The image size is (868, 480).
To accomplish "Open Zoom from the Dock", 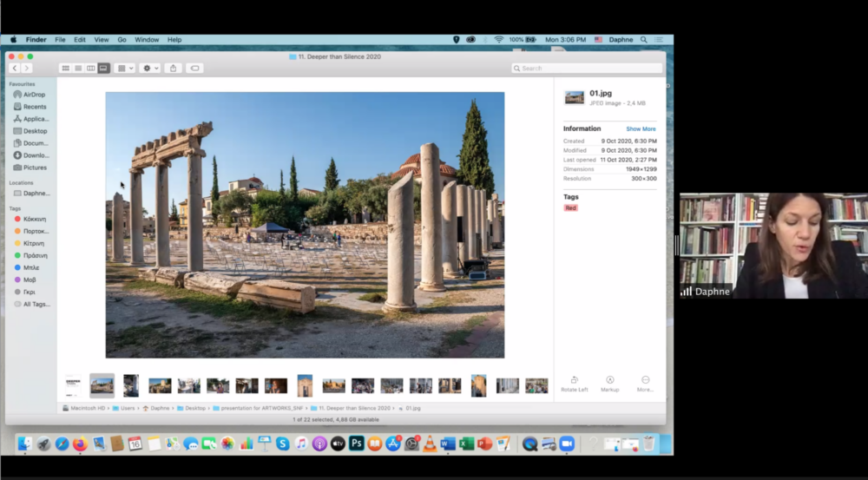I will pyautogui.click(x=566, y=444).
